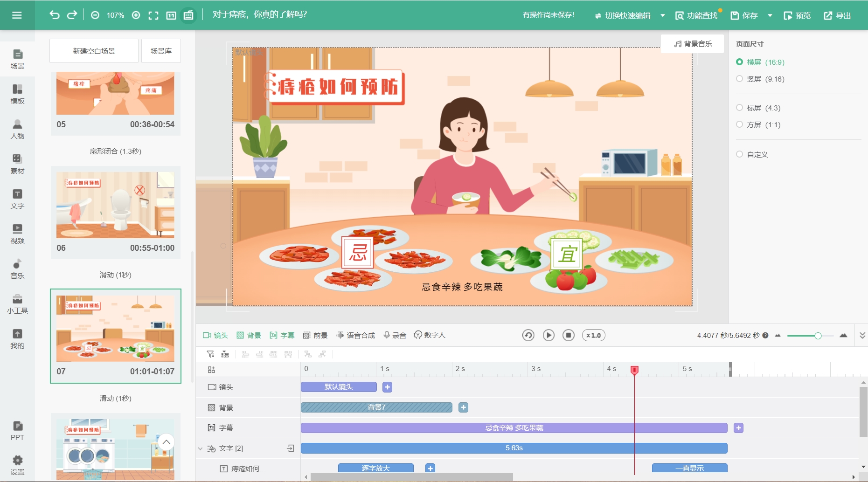
Task: Zoom timeline in with large mountain icon
Action: pos(843,336)
